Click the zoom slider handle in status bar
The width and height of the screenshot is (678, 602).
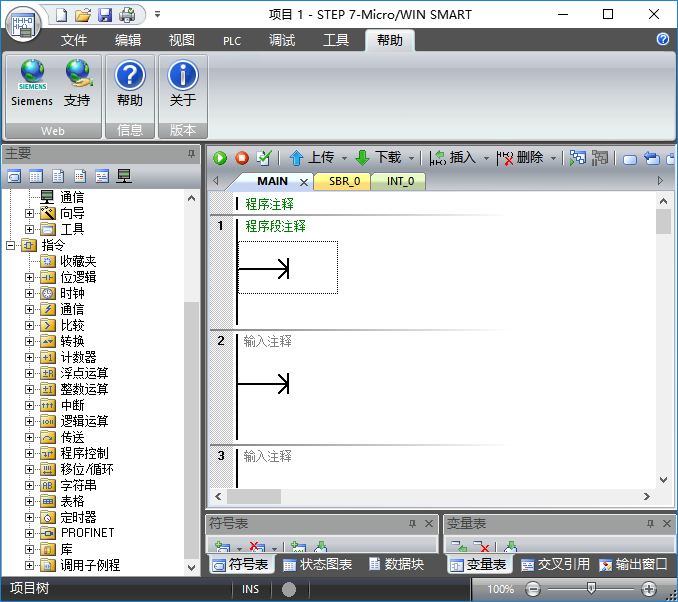coord(591,588)
